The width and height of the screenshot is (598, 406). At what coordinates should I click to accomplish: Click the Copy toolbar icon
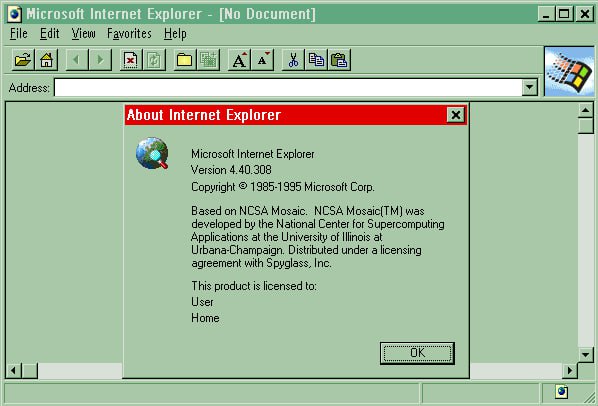(x=316, y=60)
